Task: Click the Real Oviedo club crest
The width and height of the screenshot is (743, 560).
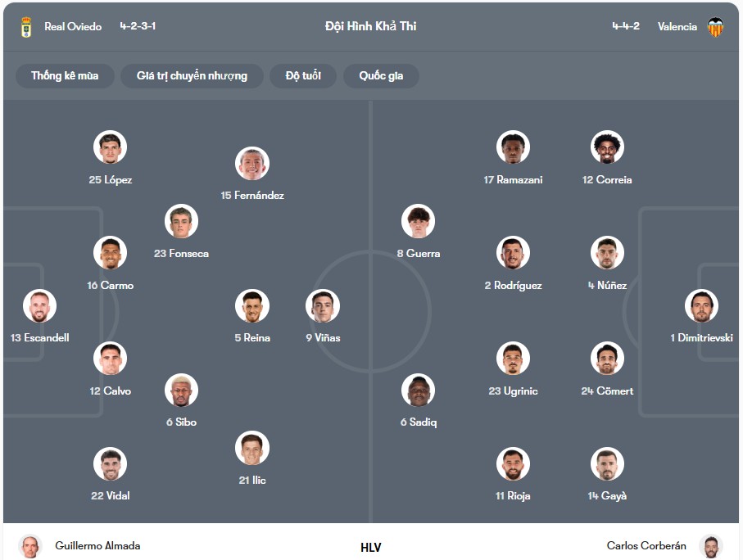Action: pyautogui.click(x=26, y=27)
